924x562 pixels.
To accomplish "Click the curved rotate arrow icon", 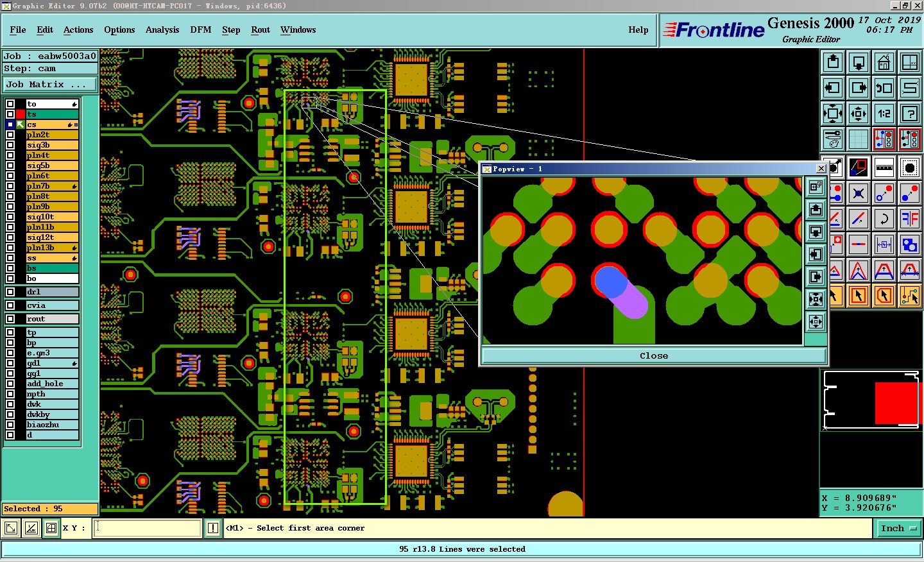I will [x=884, y=219].
